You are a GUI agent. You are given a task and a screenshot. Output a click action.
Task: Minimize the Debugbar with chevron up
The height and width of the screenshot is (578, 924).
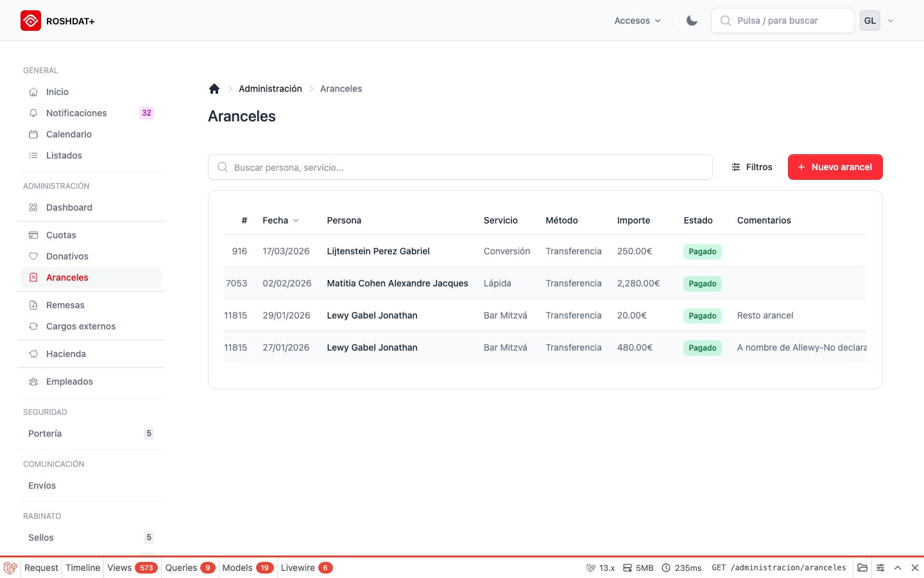click(x=898, y=568)
